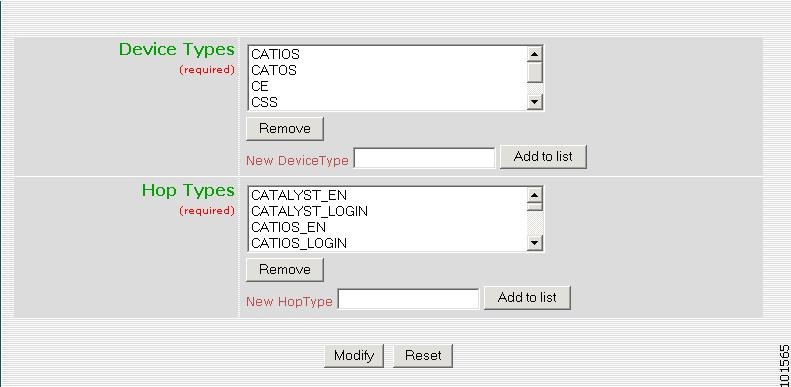The width and height of the screenshot is (791, 387).
Task: Remove the selected device type
Action: point(285,129)
